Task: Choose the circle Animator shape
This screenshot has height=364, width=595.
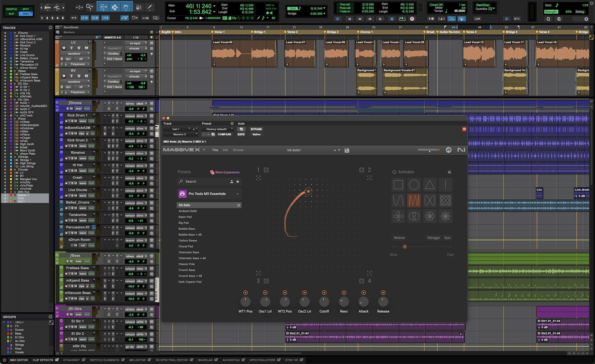Action: pos(414,185)
